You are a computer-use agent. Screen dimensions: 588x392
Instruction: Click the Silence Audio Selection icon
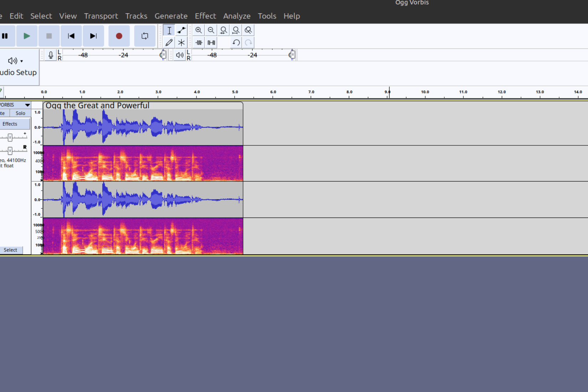pyautogui.click(x=211, y=42)
